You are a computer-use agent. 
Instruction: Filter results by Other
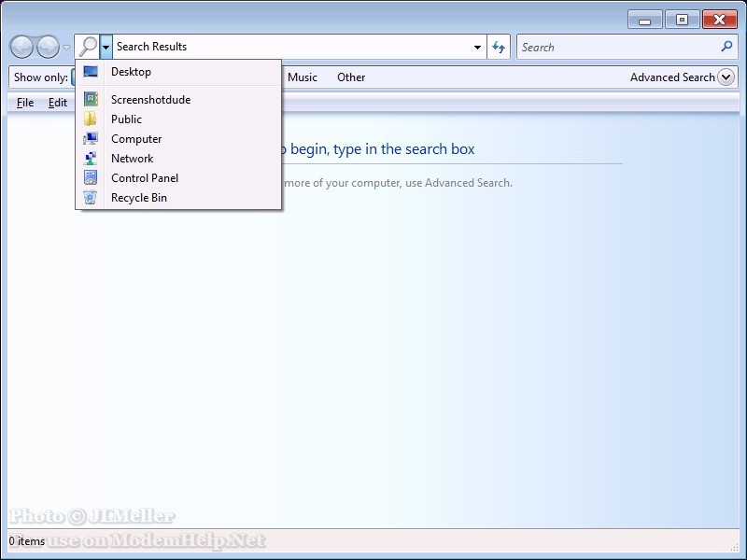(x=351, y=77)
